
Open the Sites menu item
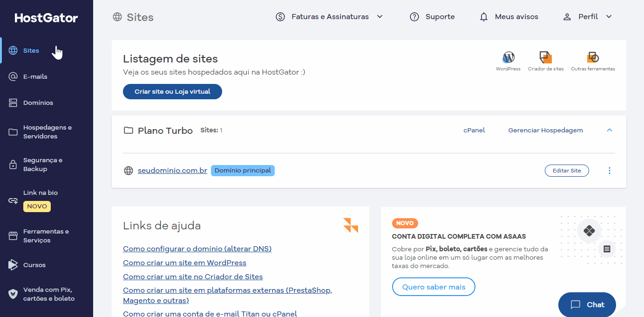(47, 50)
